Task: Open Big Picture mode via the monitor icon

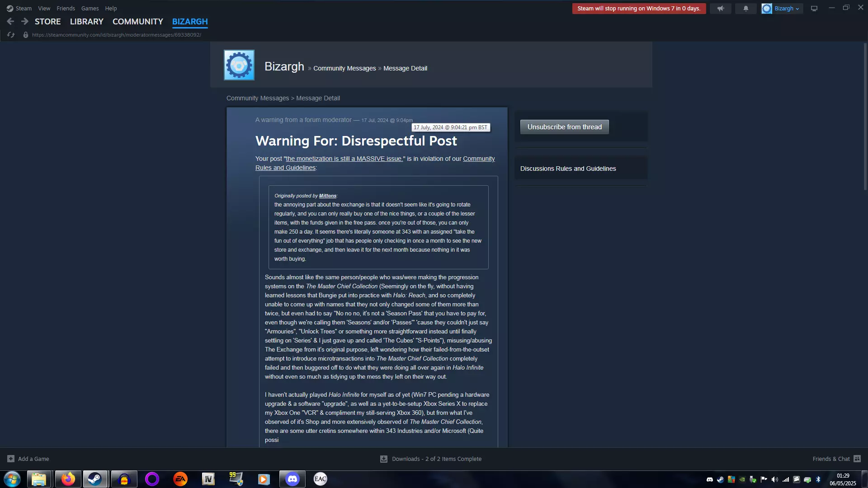Action: (x=814, y=9)
